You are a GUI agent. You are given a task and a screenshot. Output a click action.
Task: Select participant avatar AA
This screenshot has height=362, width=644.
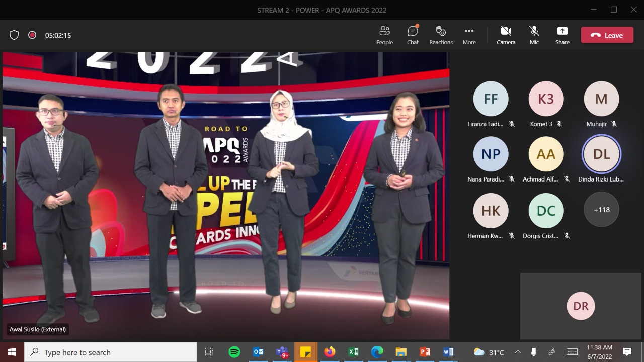(546, 154)
